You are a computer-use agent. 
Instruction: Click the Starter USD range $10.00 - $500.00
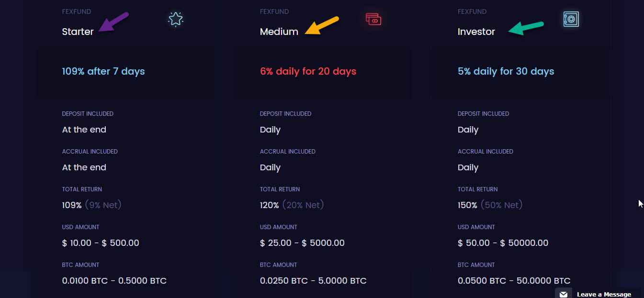click(x=101, y=243)
